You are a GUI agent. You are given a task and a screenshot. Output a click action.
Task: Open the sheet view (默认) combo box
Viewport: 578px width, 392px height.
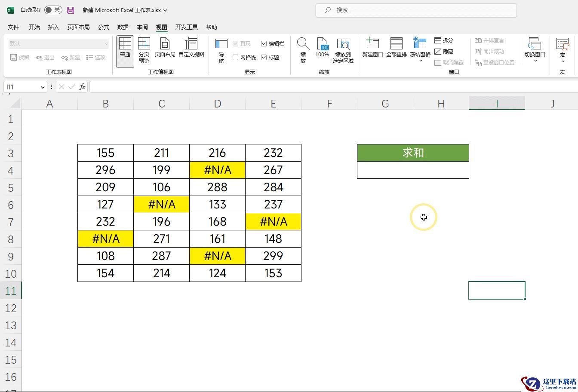tap(59, 43)
